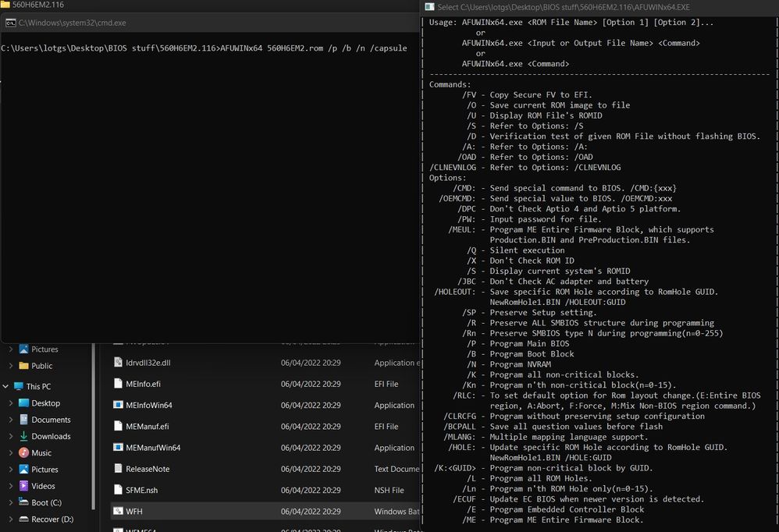Viewport: 779px width, 532px height.
Task: Click the Idrvdll32e.dll file icon
Action: 118,363
